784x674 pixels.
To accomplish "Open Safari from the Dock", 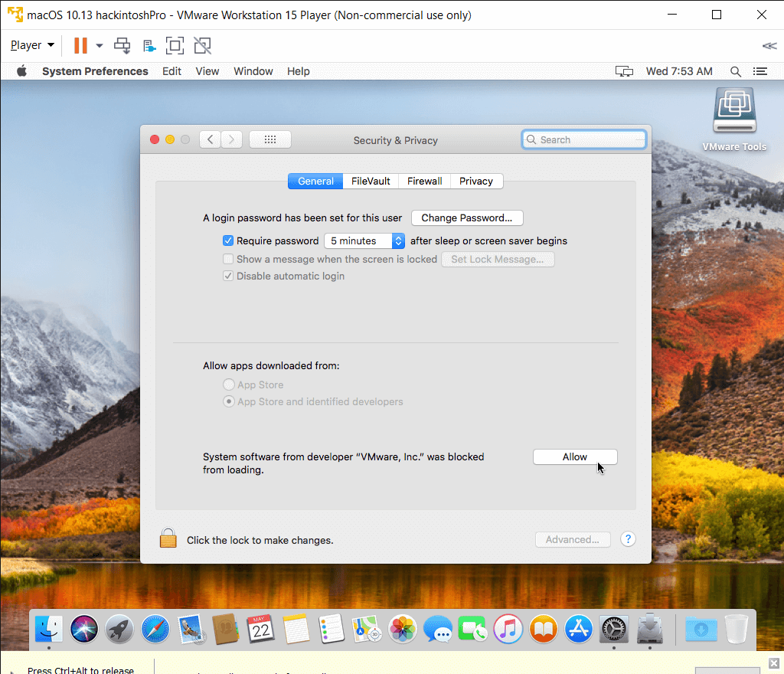I will click(x=155, y=629).
